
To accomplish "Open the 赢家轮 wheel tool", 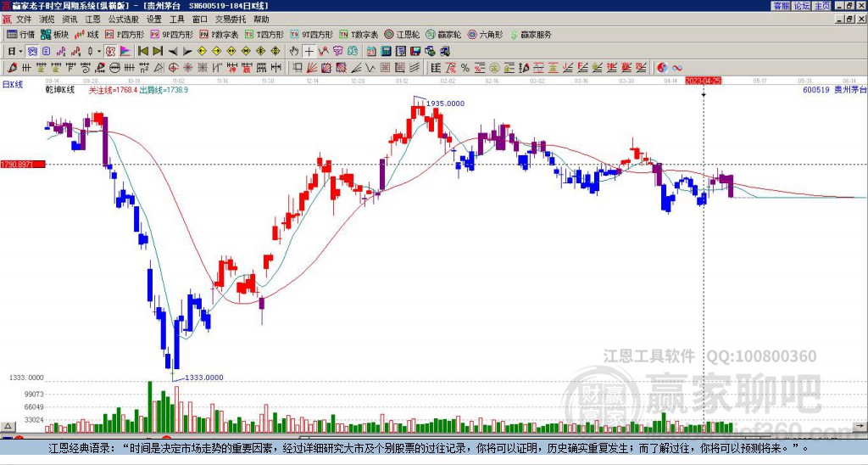I will pyautogui.click(x=443, y=34).
